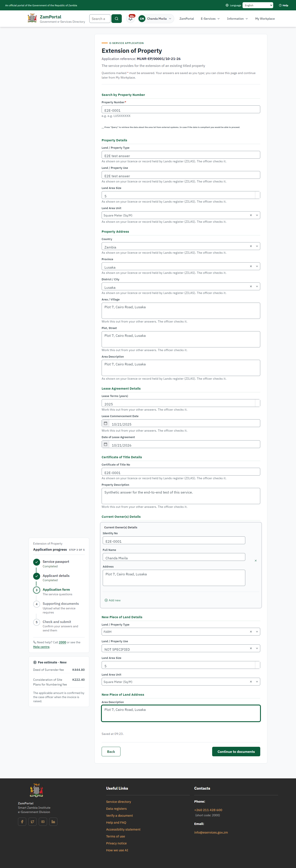Screen dimensions: 296x868
Task: Click the header search text box
Action: pyautogui.click(x=100, y=19)
